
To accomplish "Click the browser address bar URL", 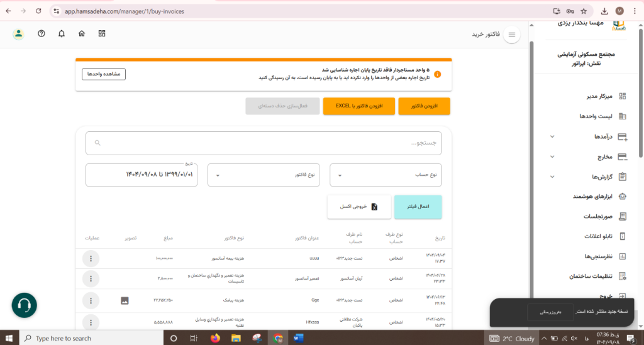I will [125, 11].
